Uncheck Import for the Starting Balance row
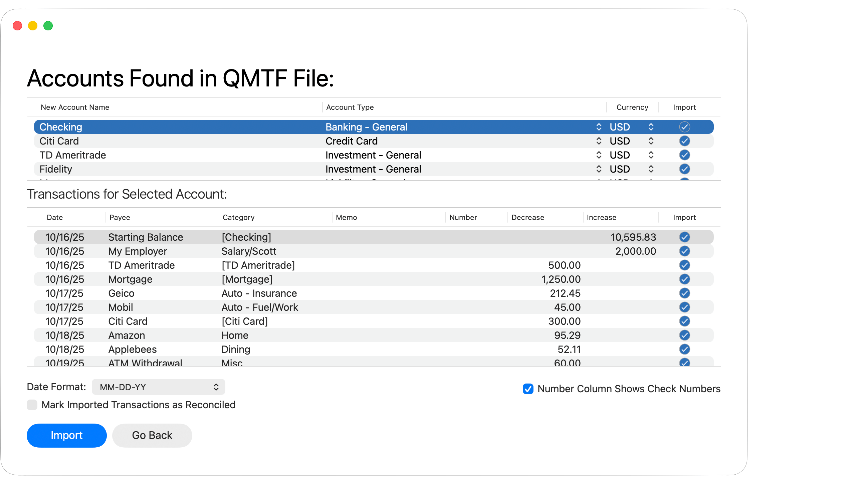Image resolution: width=868 pixels, height=484 pixels. pyautogui.click(x=684, y=237)
